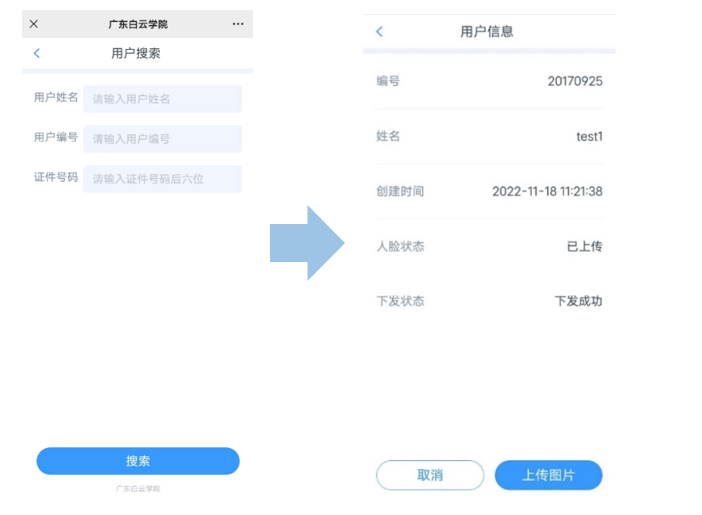Click the 人脸状态 value 已上传
This screenshot has width=702, height=515.
click(x=584, y=246)
